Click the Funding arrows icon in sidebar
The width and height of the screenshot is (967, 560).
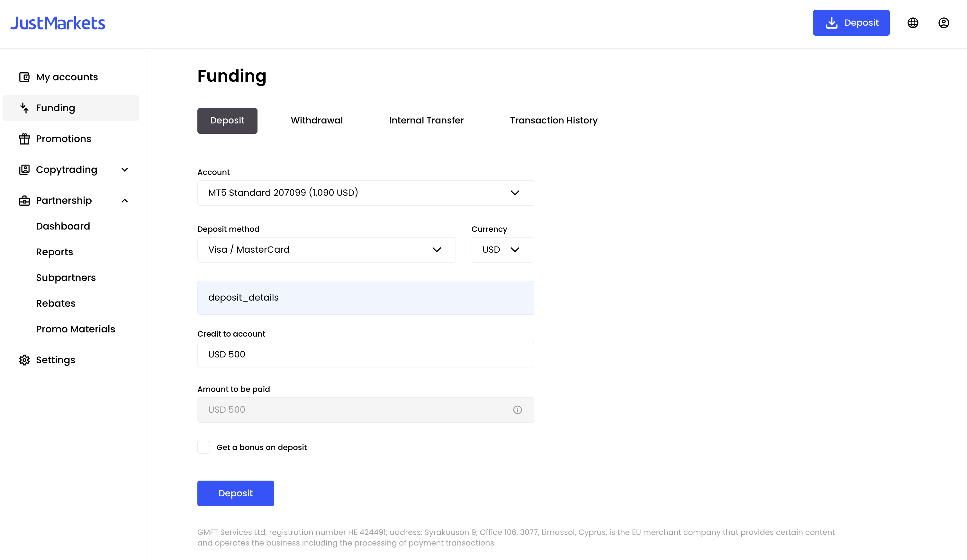point(24,108)
